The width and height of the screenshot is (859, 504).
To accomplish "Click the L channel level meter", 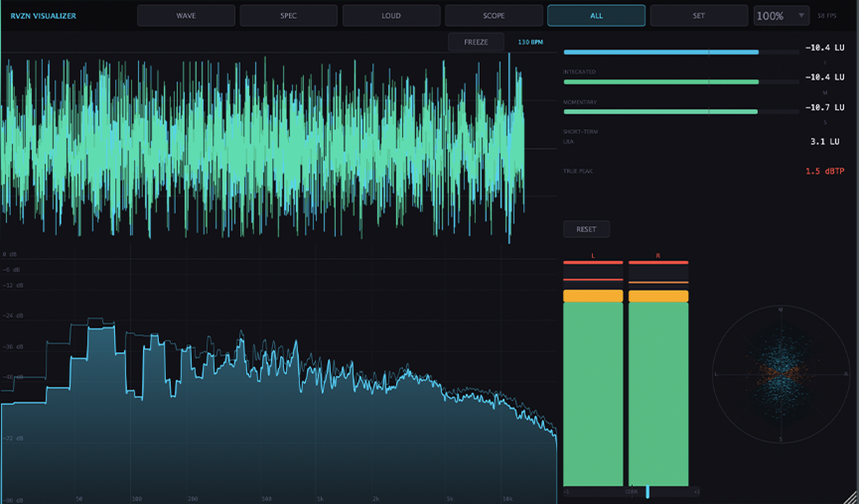I will click(593, 373).
